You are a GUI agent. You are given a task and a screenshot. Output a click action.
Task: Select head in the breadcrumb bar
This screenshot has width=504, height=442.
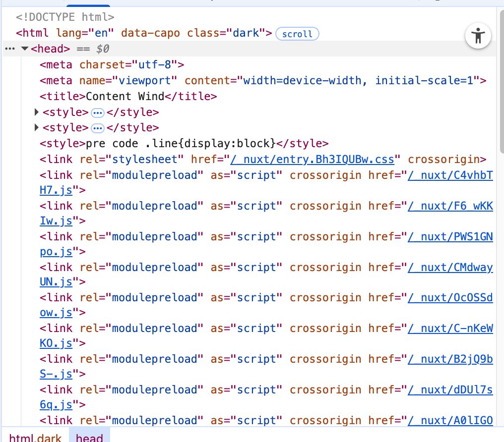pyautogui.click(x=89, y=438)
